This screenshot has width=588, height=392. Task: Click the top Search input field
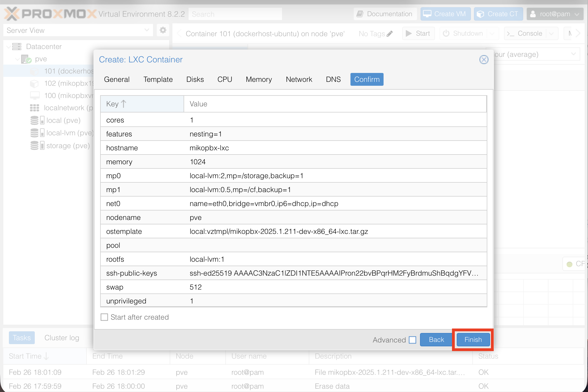point(235,14)
